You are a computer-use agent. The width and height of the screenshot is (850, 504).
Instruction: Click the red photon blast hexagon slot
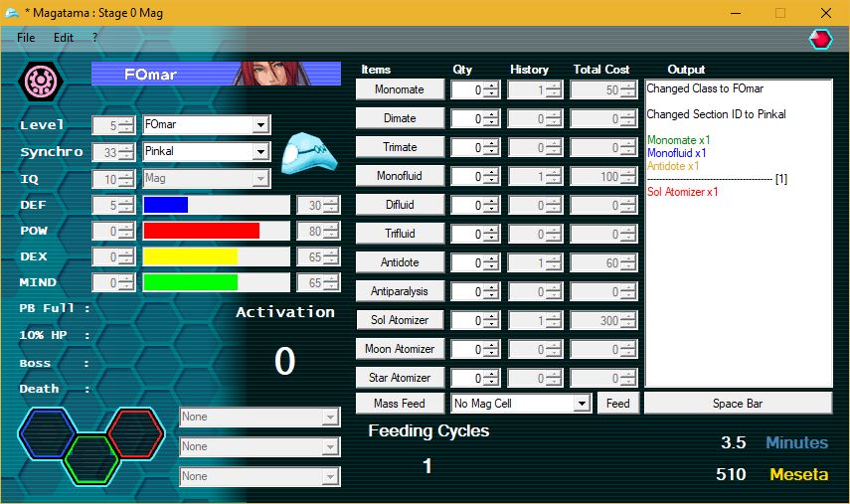[136, 432]
